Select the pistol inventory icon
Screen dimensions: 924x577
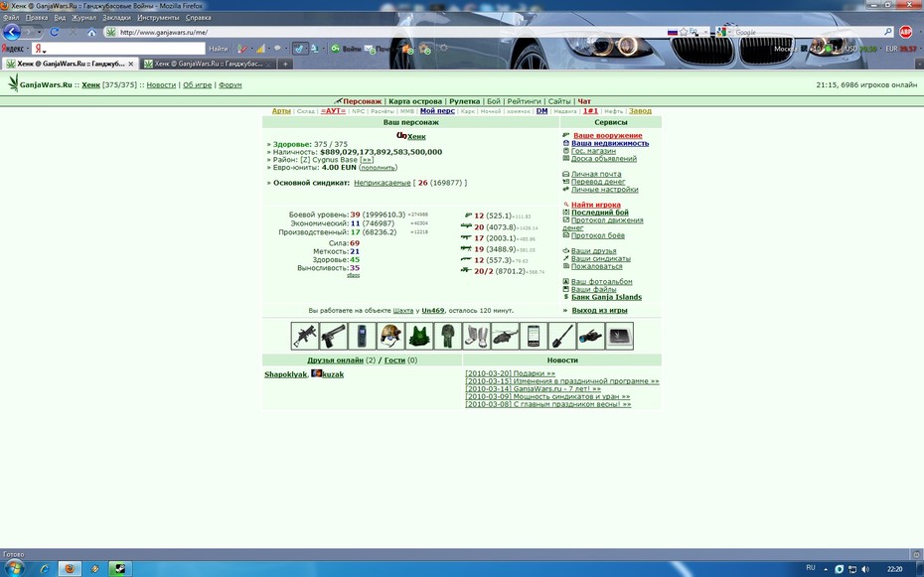pyautogui.click(x=334, y=336)
